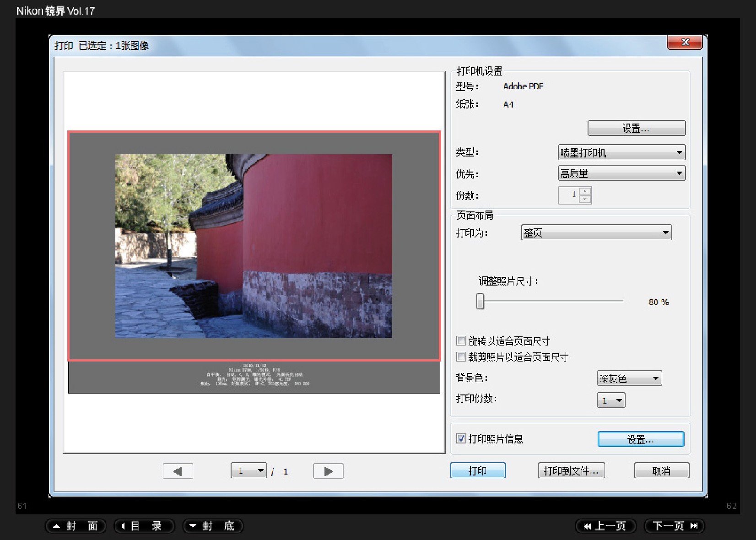
Task: Click the 取消 cancel button
Action: point(662,470)
